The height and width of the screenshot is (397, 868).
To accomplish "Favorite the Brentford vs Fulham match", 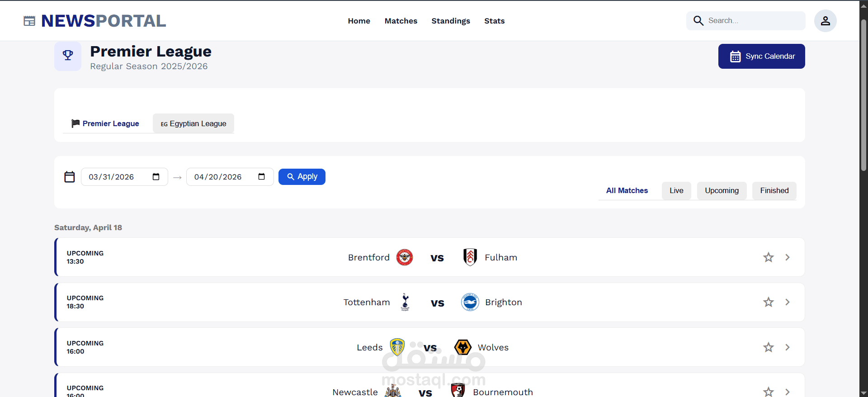I will pos(768,257).
